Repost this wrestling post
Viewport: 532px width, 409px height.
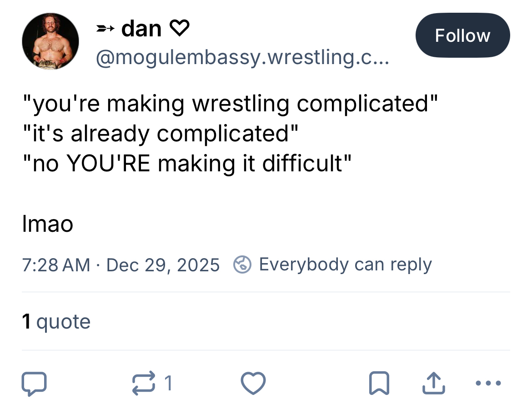[x=143, y=383]
